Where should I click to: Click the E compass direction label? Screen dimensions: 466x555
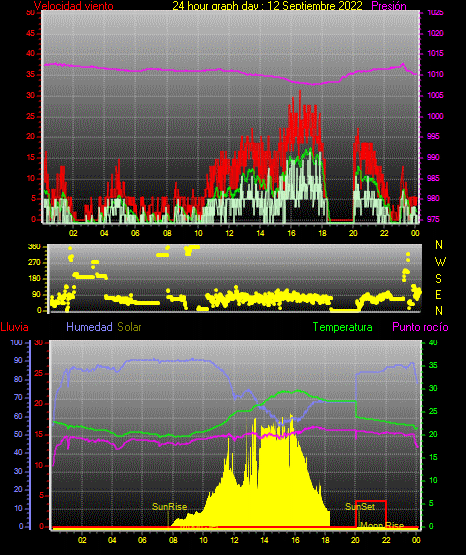[x=438, y=294]
